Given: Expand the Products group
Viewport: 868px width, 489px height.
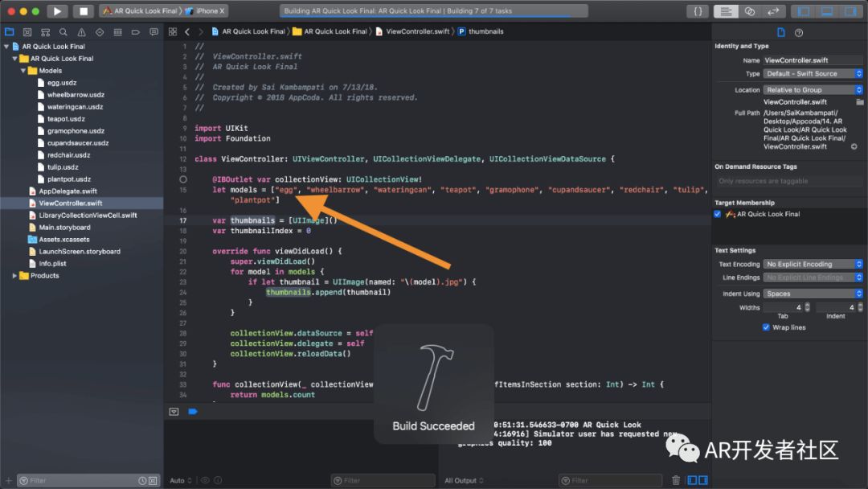Looking at the screenshot, I should pyautogui.click(x=14, y=276).
